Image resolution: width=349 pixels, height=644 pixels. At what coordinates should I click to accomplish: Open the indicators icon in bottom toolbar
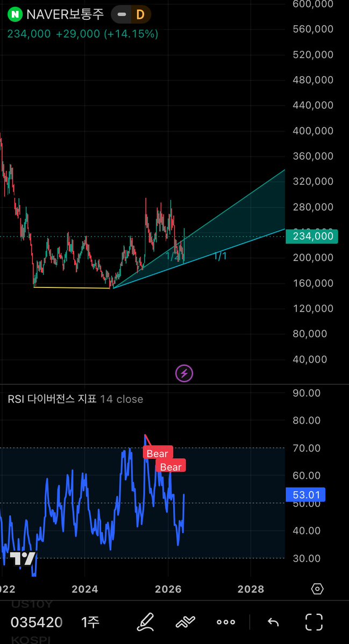(x=186, y=622)
